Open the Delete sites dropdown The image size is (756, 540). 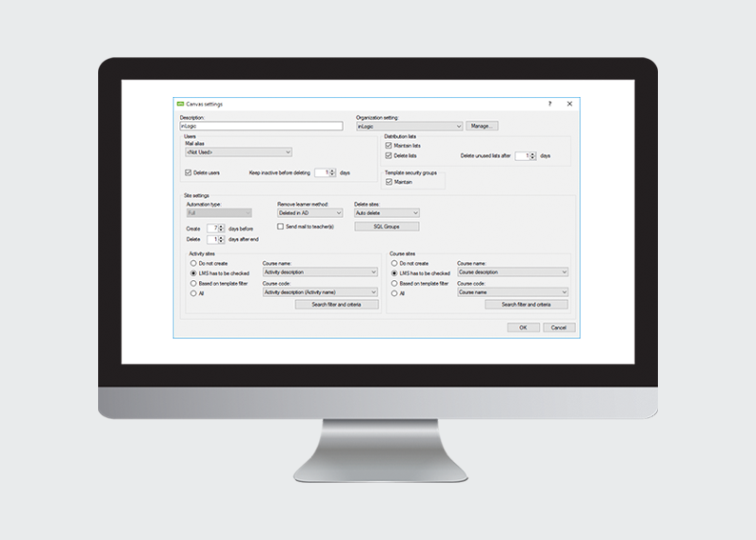[387, 213]
